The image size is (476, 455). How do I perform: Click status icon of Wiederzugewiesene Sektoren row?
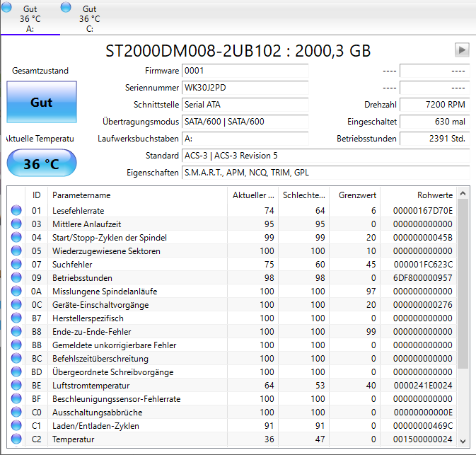click(x=16, y=251)
